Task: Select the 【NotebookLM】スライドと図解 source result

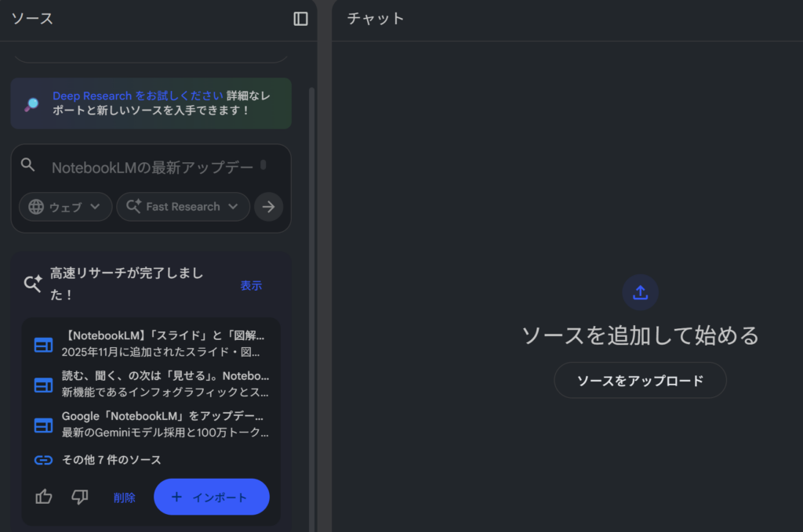Action: coord(162,343)
